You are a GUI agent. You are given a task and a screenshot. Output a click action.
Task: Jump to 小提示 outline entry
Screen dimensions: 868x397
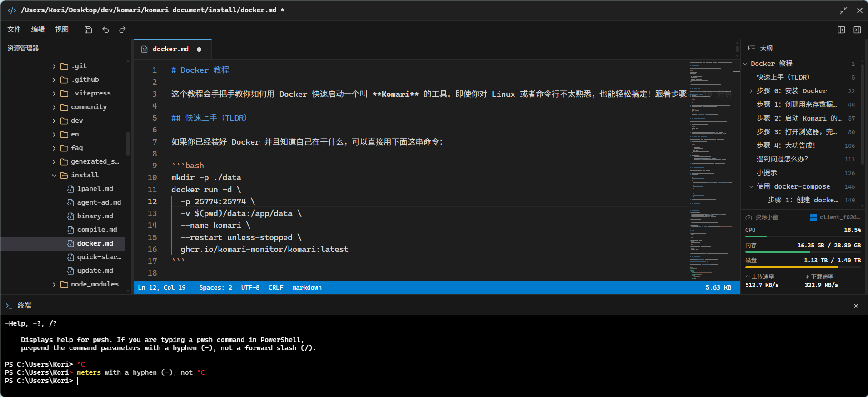click(767, 173)
